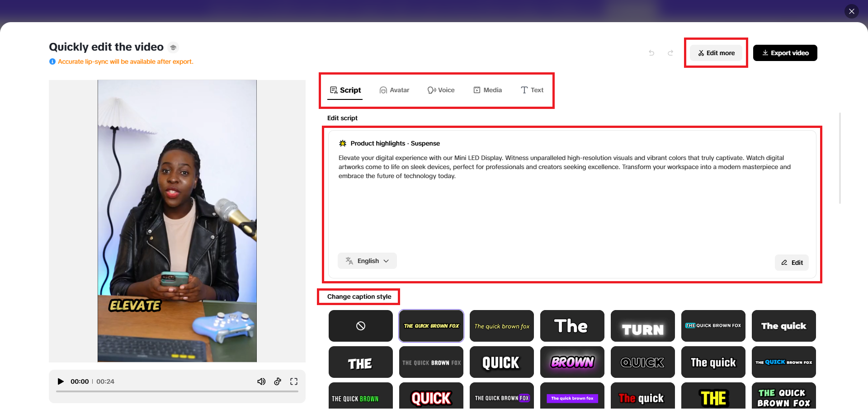Choose the yellow cursive 'The quick brown fox' caption
This screenshot has height=414, width=868.
(x=502, y=326)
